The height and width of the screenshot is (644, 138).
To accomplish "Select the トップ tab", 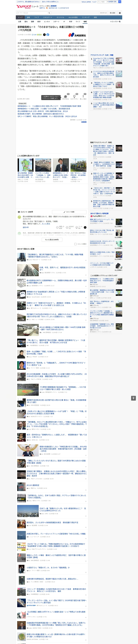I will [x=20, y=17].
